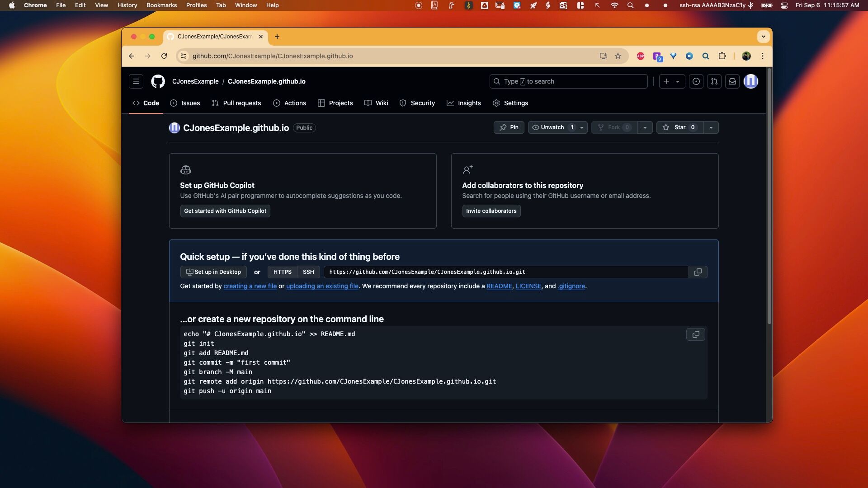Click the GitHub Octocat logo
The width and height of the screenshot is (868, 488).
click(x=158, y=81)
